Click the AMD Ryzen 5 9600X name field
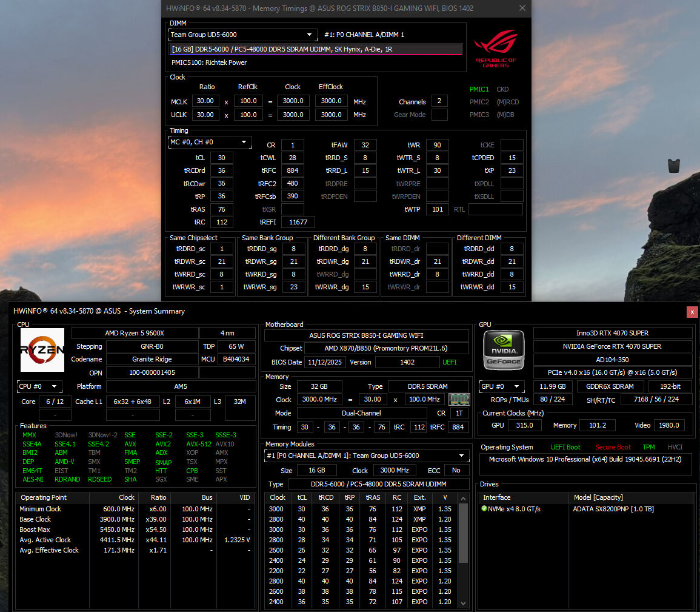The width and height of the screenshot is (700, 612). [x=135, y=333]
